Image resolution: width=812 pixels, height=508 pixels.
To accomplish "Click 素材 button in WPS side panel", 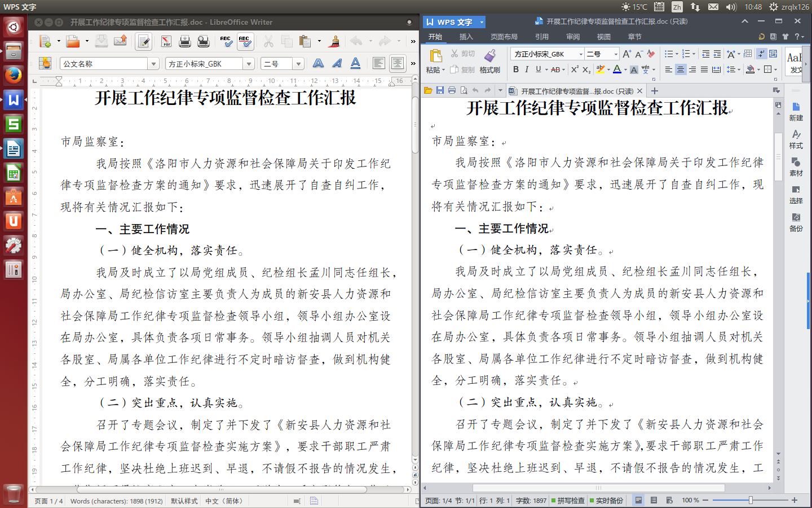I will click(x=796, y=167).
